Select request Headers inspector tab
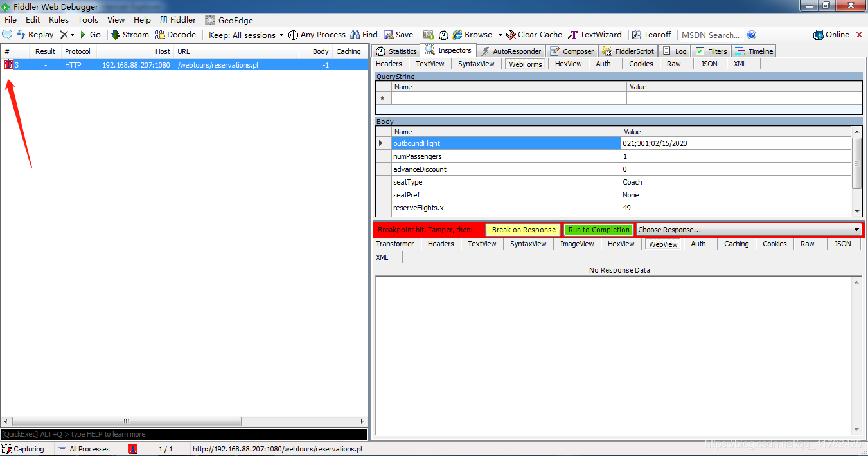The width and height of the screenshot is (868, 456). 389,64
